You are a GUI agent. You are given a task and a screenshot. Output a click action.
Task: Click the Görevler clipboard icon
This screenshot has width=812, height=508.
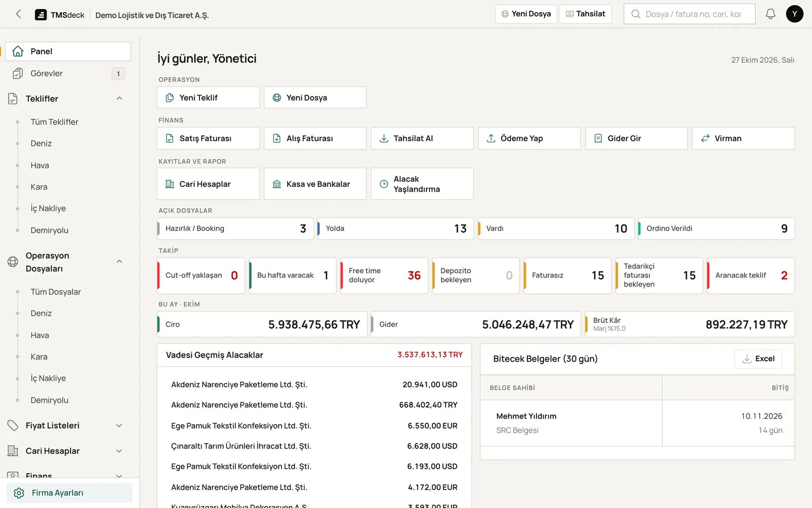(x=18, y=74)
